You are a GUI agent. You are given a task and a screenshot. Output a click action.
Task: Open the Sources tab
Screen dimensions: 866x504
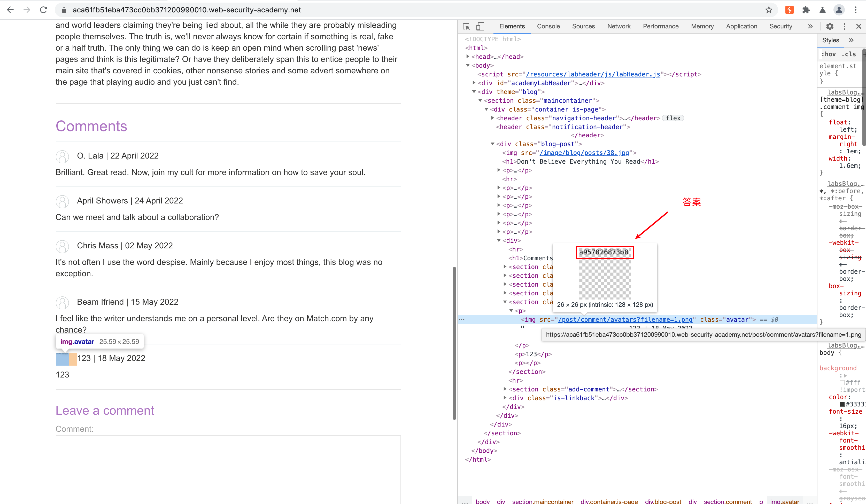(583, 26)
